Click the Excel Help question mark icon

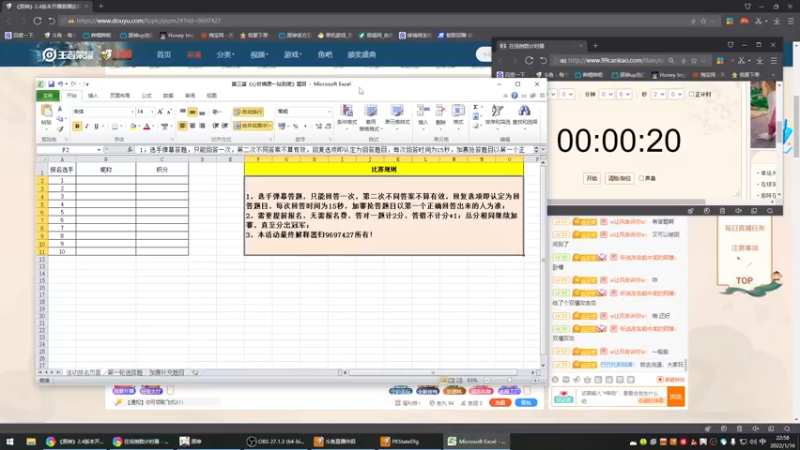click(514, 95)
